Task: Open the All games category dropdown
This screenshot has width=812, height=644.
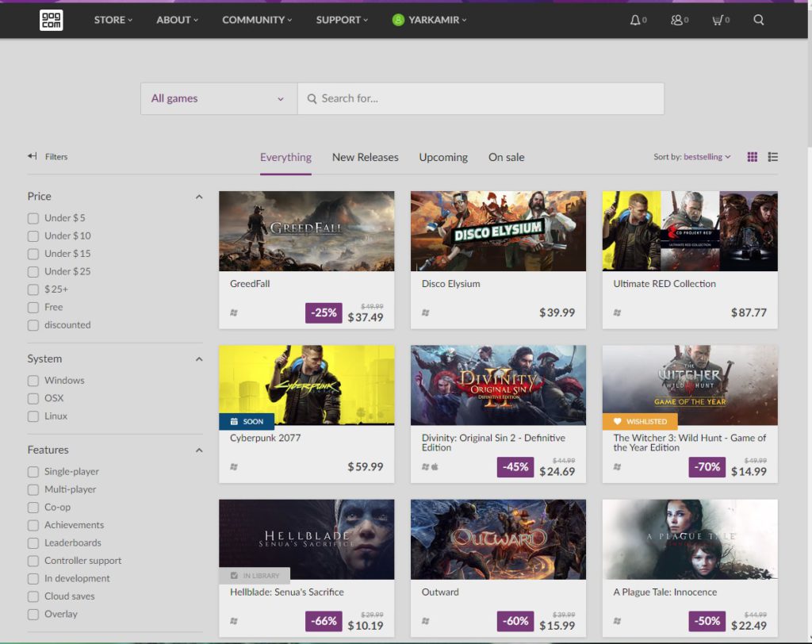Action: 219,98
